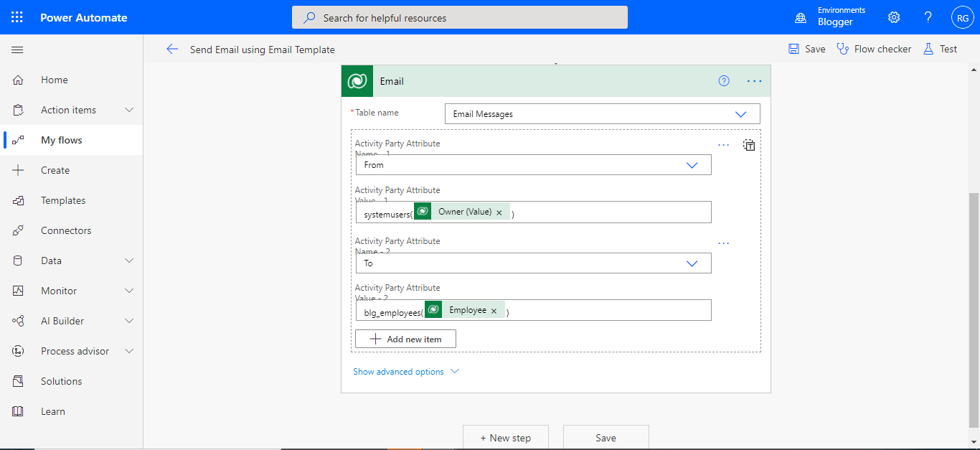This screenshot has width=980, height=450.
Task: Expand the Monitor menu chevron
Action: click(x=129, y=291)
